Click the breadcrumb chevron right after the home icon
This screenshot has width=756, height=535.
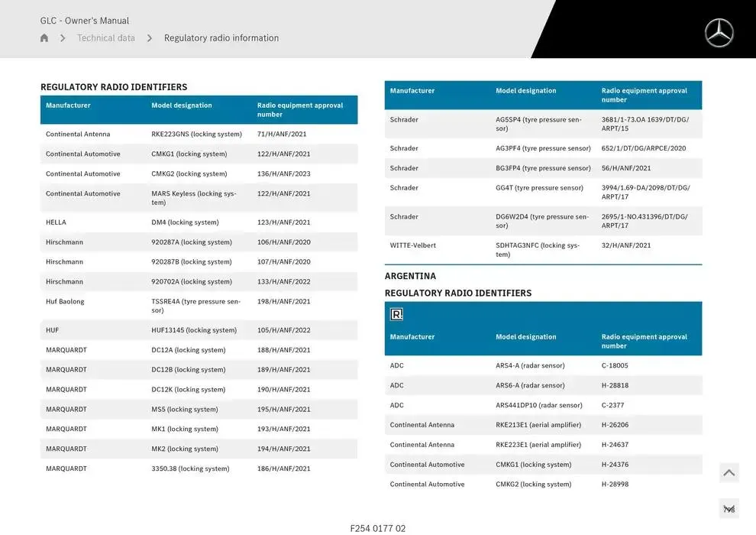(x=63, y=38)
